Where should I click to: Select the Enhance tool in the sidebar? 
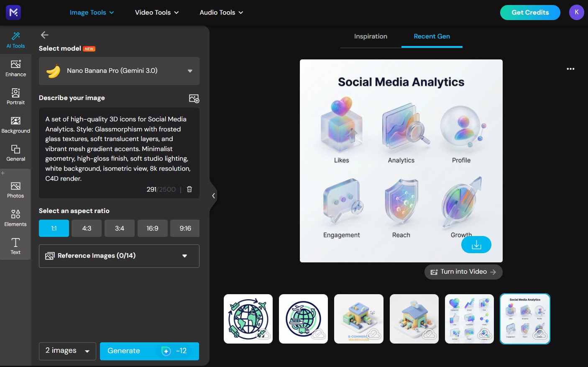click(x=15, y=68)
